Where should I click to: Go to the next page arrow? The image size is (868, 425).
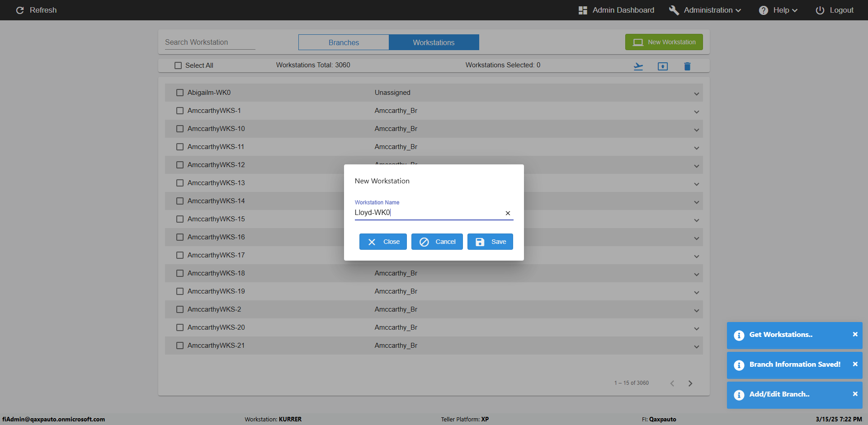coord(690,383)
